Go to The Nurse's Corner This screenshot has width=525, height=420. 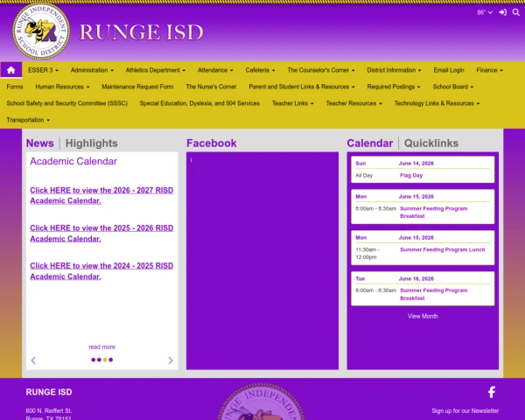211,87
